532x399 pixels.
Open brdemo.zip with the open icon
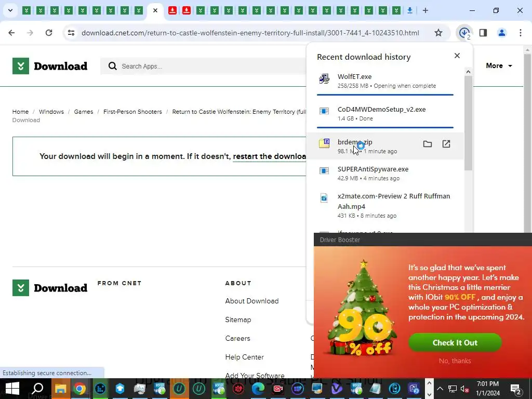coord(446,144)
